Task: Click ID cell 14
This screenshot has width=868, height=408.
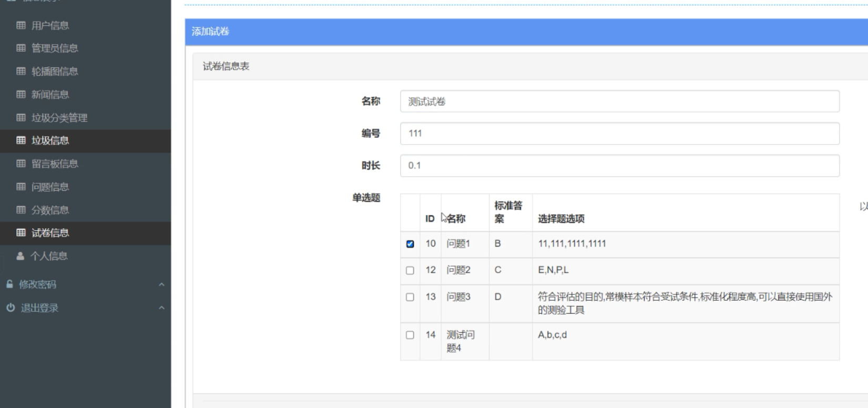Action: pyautogui.click(x=431, y=335)
